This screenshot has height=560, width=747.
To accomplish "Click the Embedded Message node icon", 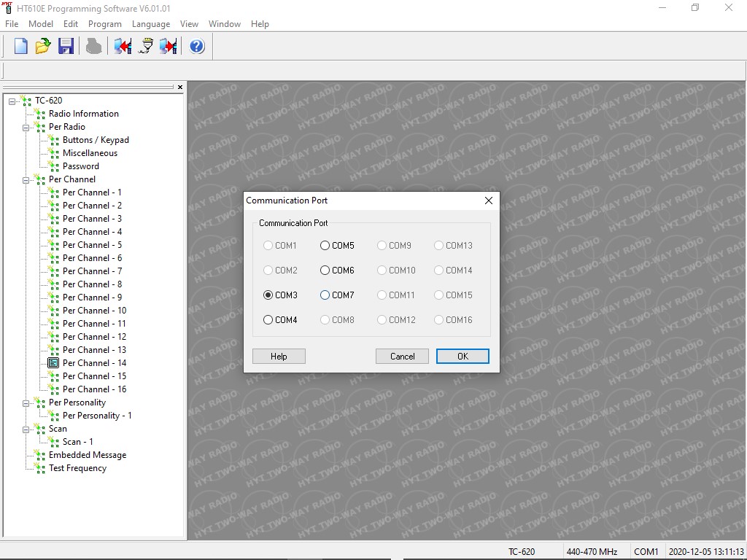I will 40,455.
